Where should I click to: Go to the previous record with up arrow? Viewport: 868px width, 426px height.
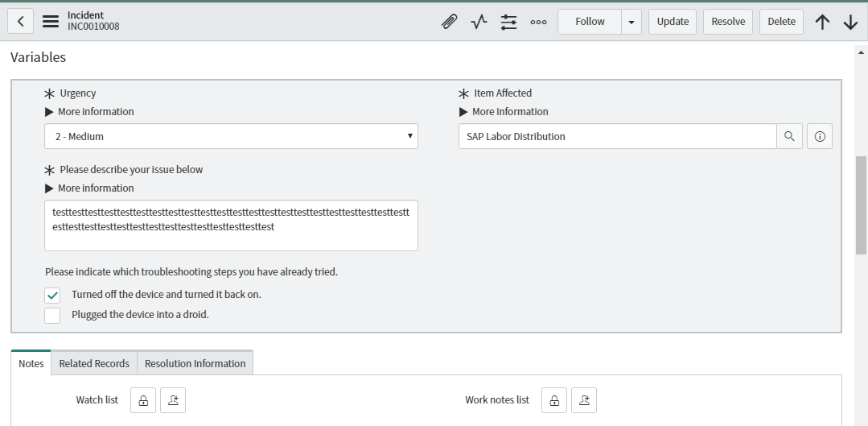(823, 22)
